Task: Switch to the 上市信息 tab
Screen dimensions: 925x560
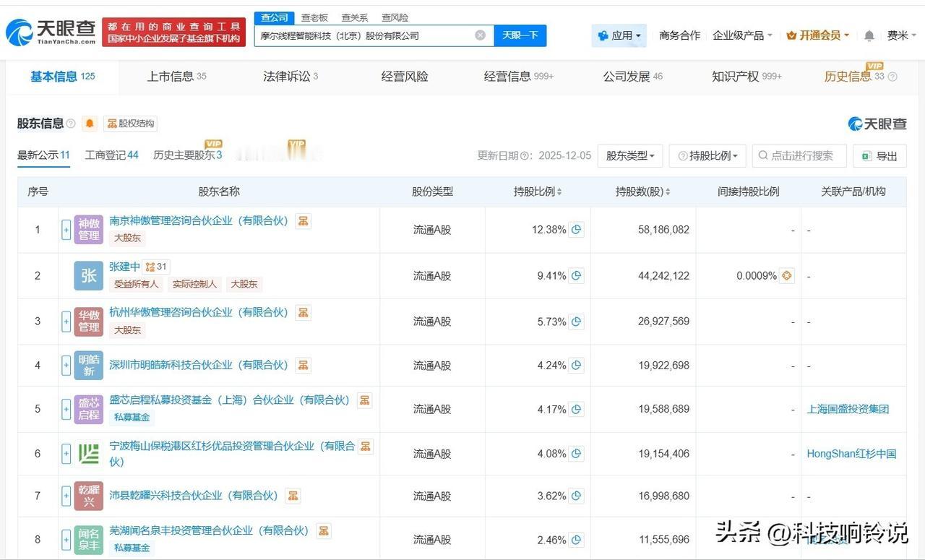Action: click(x=177, y=77)
